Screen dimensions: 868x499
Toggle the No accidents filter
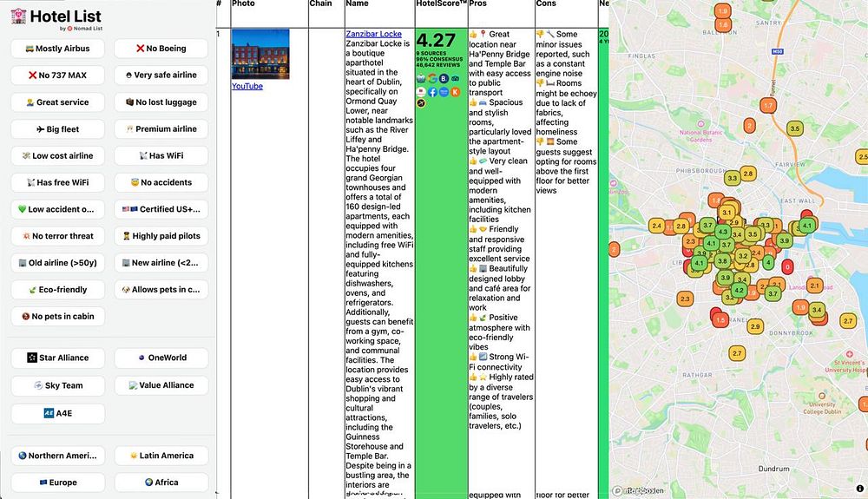click(x=161, y=182)
